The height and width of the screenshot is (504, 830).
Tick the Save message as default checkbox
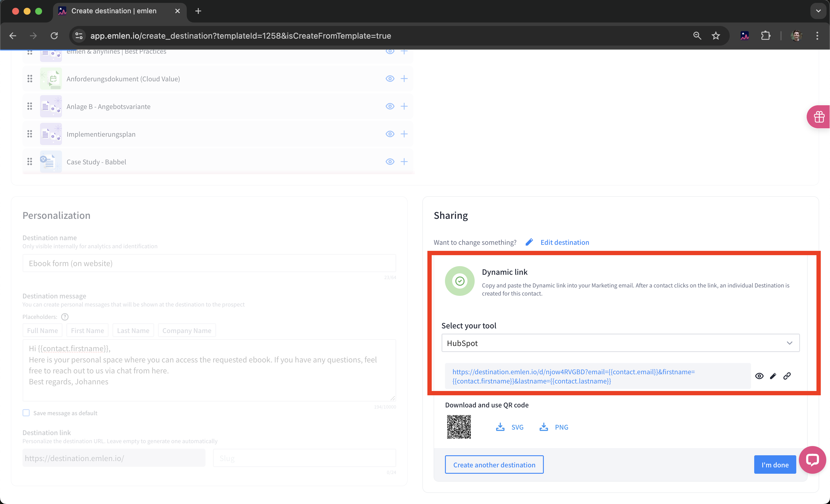click(26, 413)
